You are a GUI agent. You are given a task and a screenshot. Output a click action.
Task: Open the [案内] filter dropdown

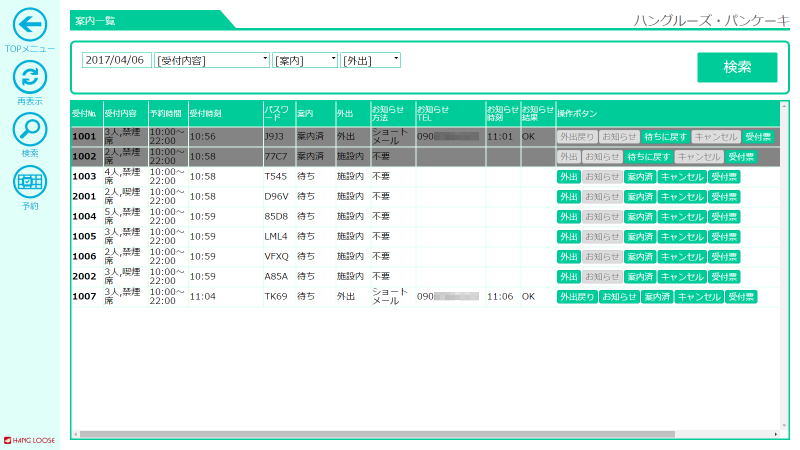(x=305, y=60)
